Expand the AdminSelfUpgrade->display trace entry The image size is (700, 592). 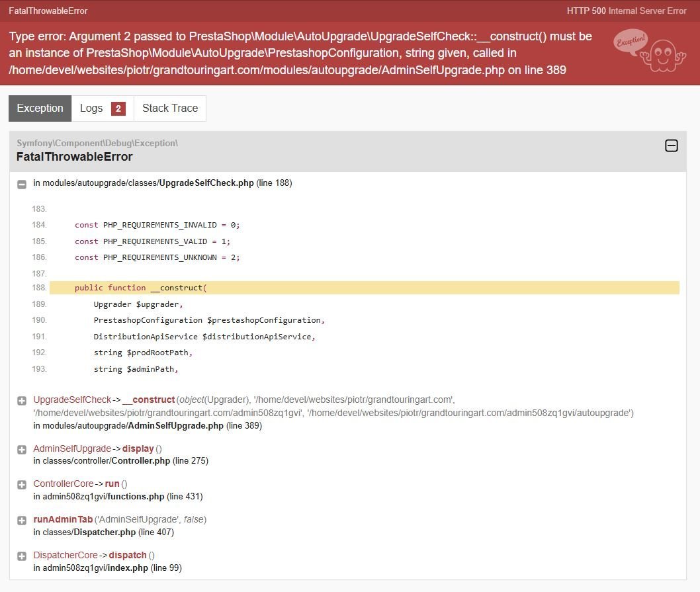point(21,450)
